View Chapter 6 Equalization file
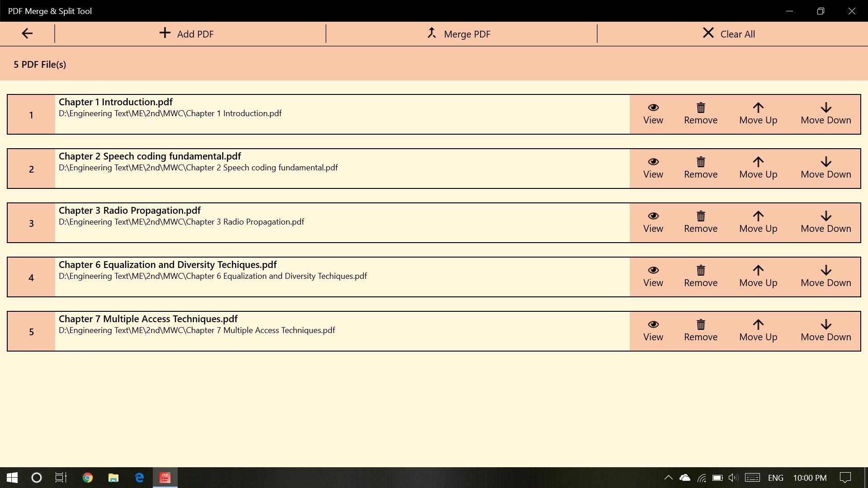Image resolution: width=868 pixels, height=488 pixels. tap(653, 277)
